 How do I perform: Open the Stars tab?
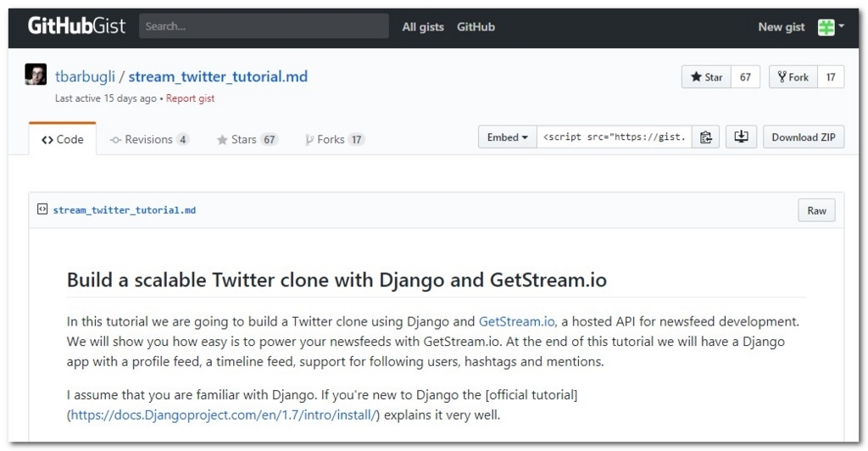click(248, 139)
